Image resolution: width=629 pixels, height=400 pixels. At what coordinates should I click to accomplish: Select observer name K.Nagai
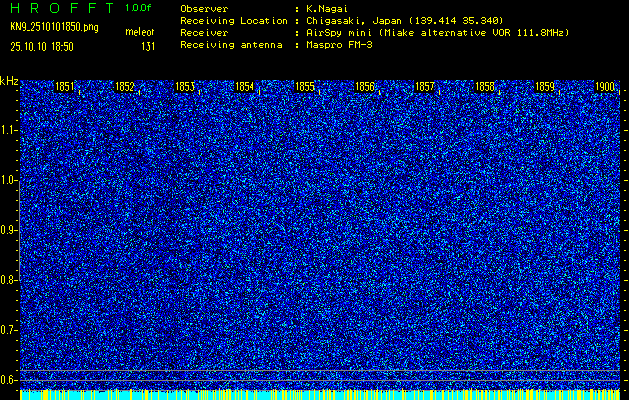pyautogui.click(x=325, y=8)
